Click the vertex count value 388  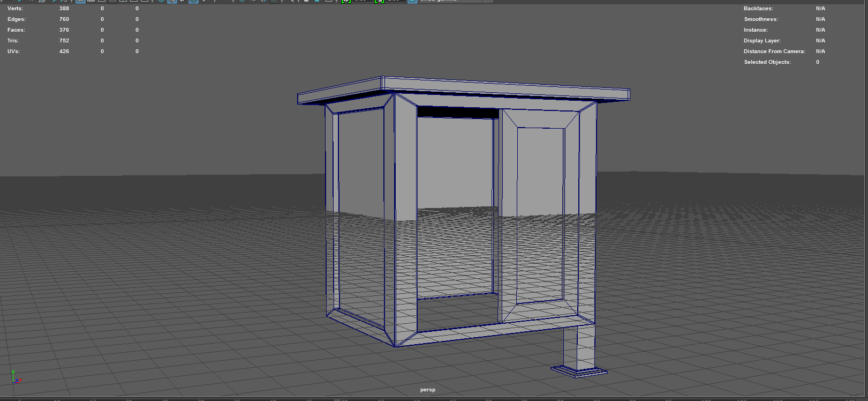pyautogui.click(x=64, y=9)
